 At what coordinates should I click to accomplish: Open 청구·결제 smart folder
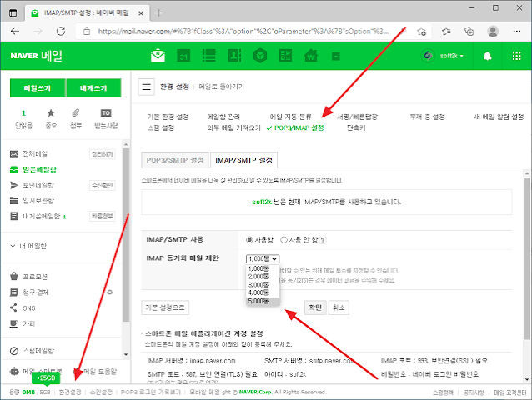point(36,292)
